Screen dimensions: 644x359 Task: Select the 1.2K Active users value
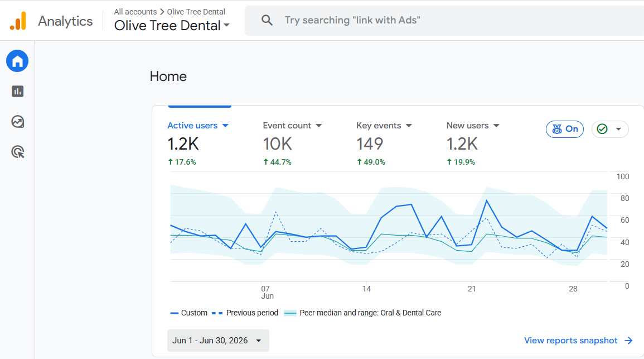183,144
